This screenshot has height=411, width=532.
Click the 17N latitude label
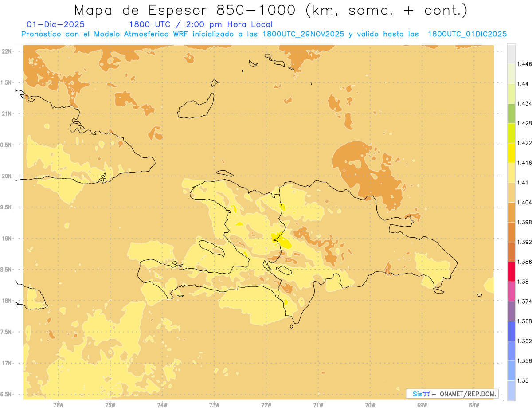(x=7, y=364)
